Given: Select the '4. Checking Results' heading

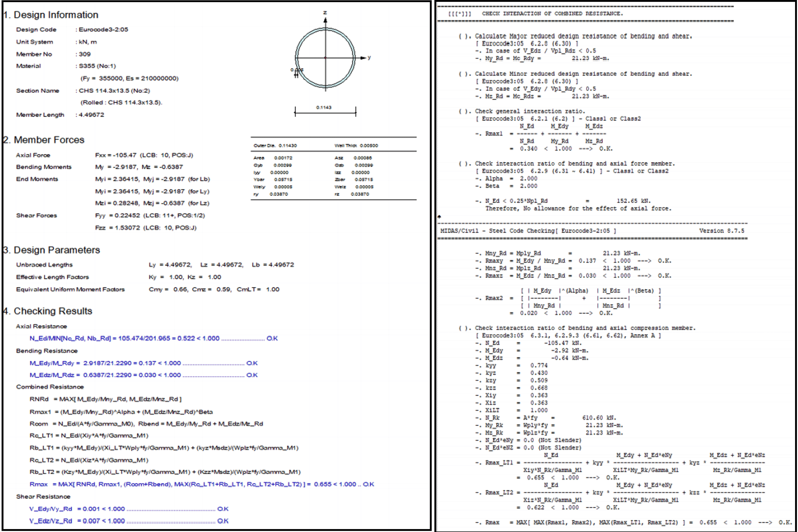Looking at the screenshot, I should pos(48,311).
